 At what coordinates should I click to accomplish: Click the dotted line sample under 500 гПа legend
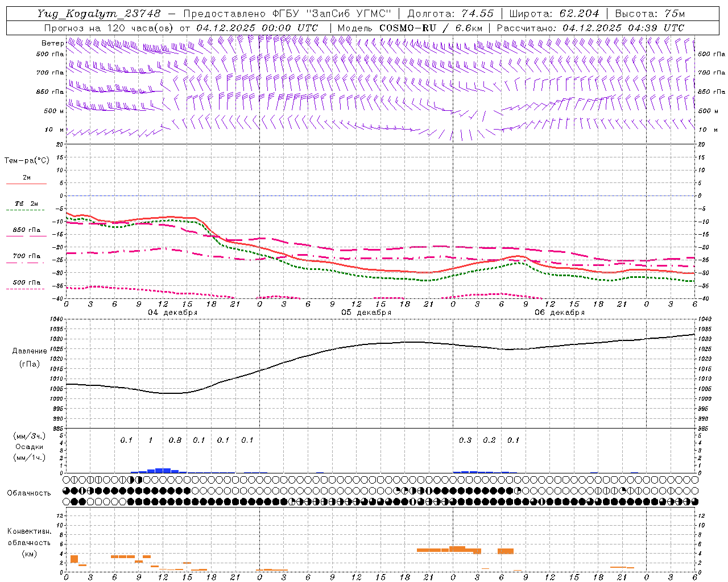(26, 289)
